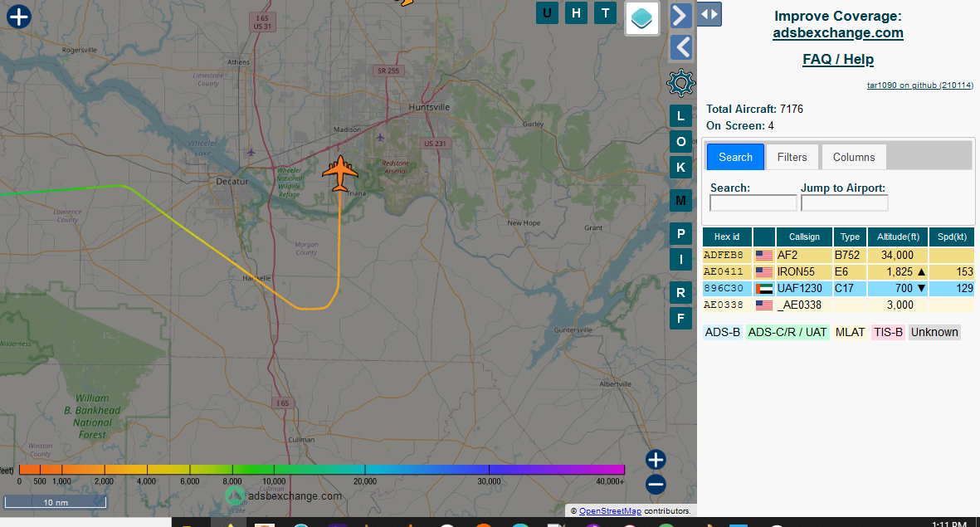Click the 34,000 altitude cell
Viewport: 980px width, 527px height.
[898, 255]
